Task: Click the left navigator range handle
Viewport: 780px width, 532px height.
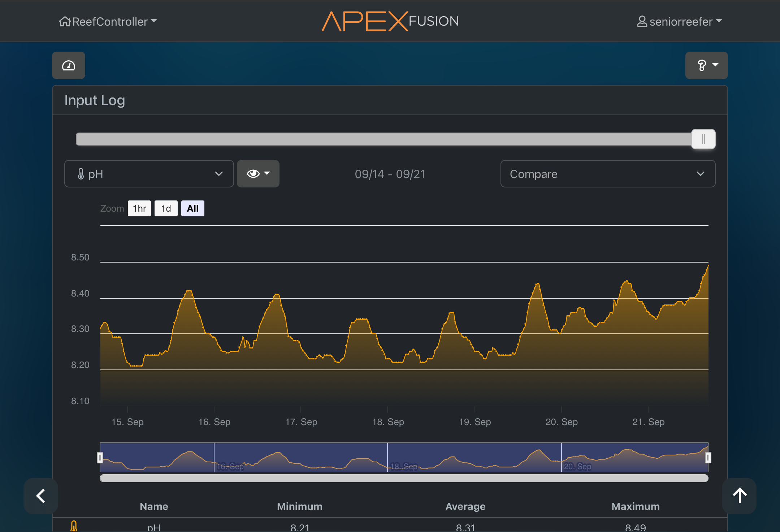Action: (100, 458)
